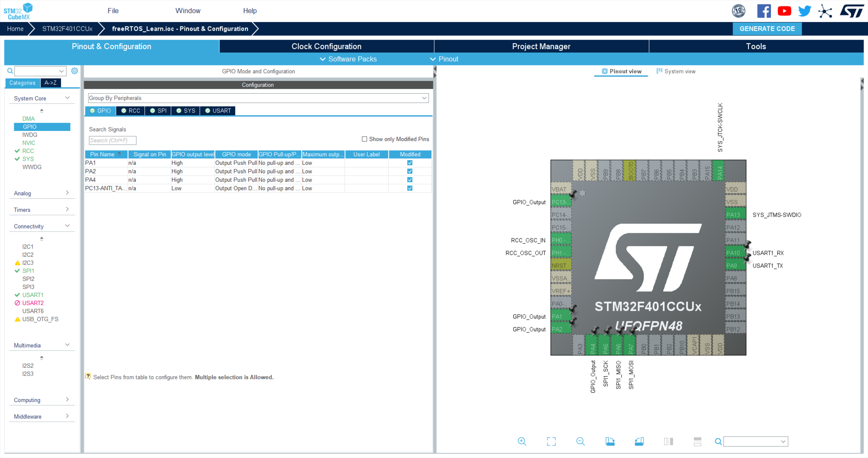Select the PC13 pin on chip

coord(561,202)
